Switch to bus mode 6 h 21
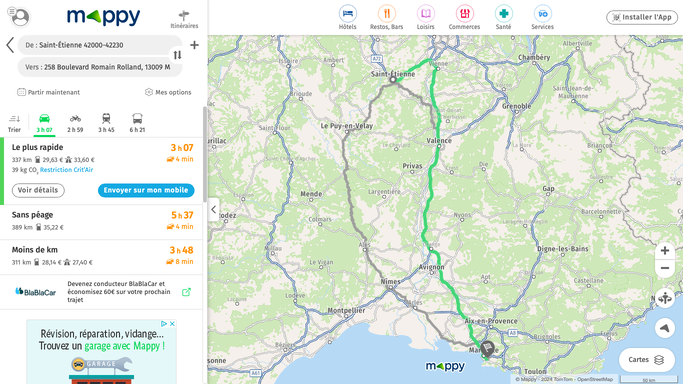The image size is (683, 384). (137, 123)
